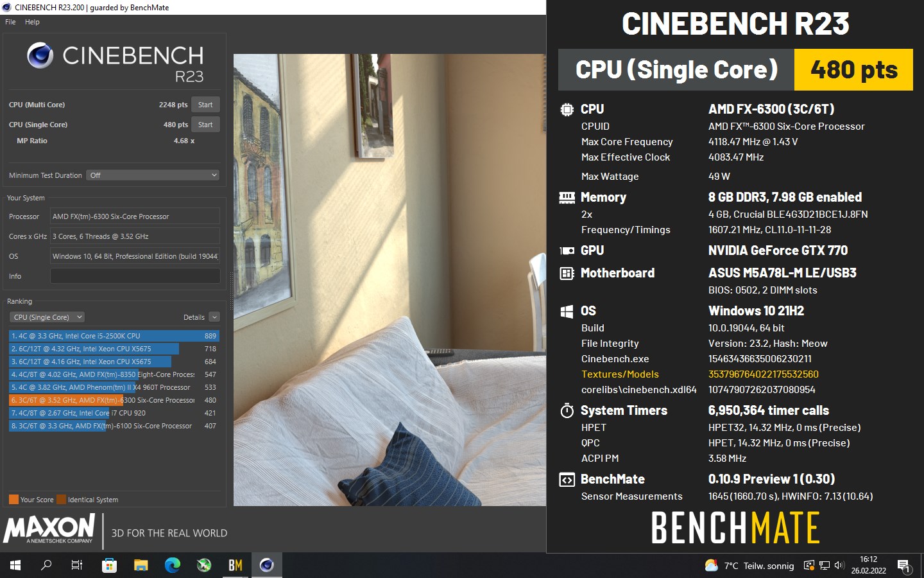Click the orange Your Score swatch
The image size is (924, 578).
(13, 500)
